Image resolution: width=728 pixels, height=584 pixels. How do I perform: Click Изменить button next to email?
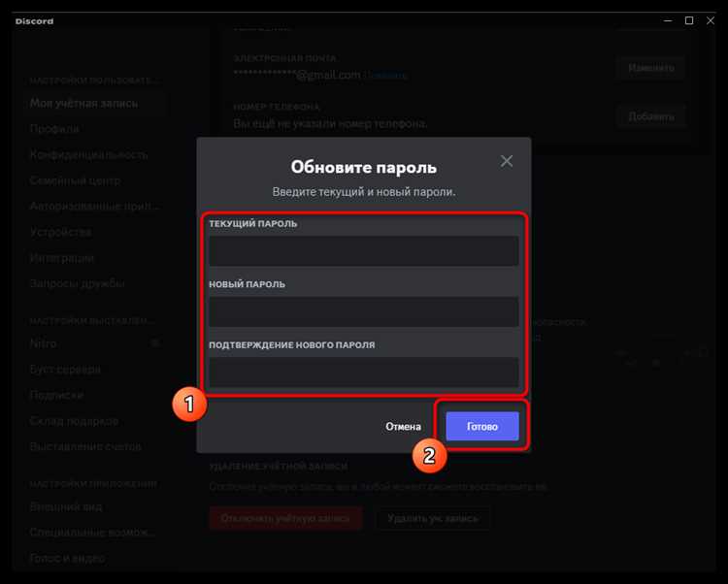pyautogui.click(x=651, y=68)
